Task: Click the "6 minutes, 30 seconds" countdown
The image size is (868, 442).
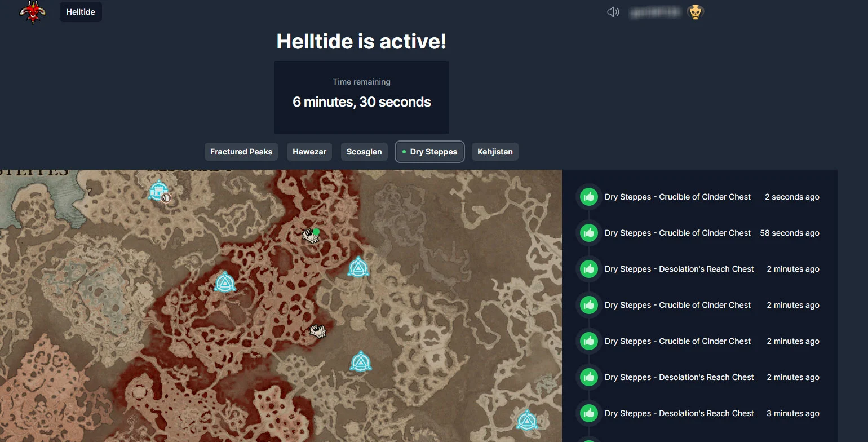Action: pyautogui.click(x=361, y=102)
